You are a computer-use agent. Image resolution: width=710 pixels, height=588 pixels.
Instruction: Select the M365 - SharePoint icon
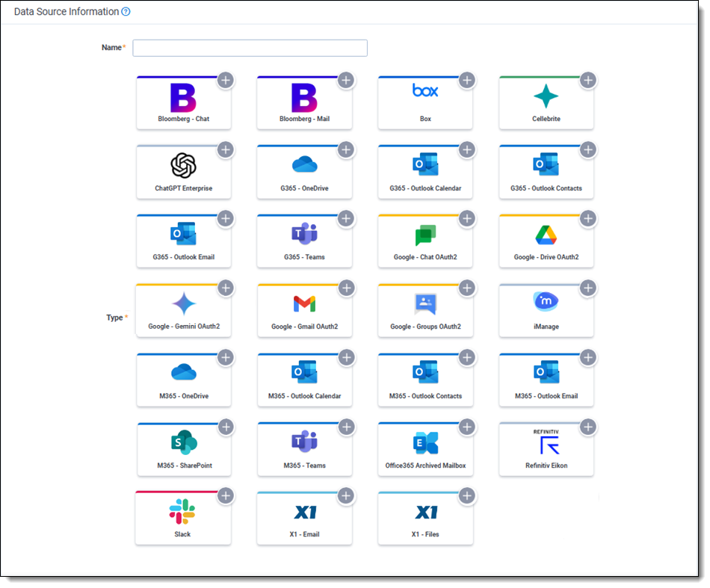pos(184,442)
